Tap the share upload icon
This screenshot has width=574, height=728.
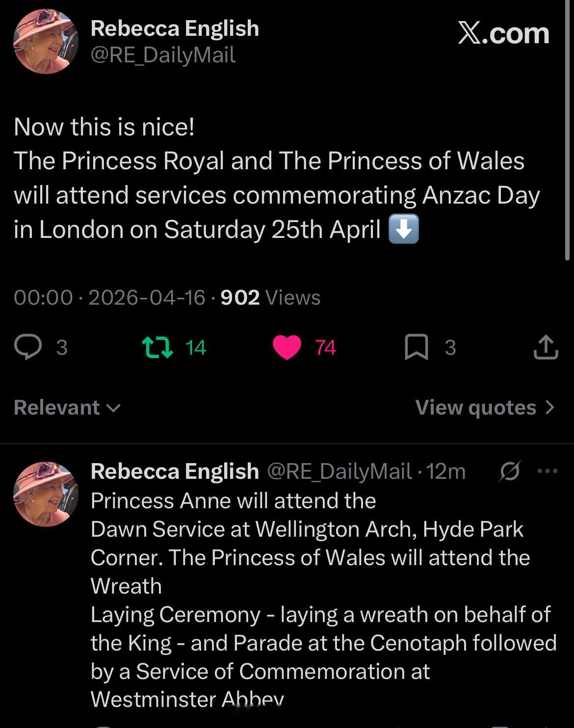tap(546, 347)
